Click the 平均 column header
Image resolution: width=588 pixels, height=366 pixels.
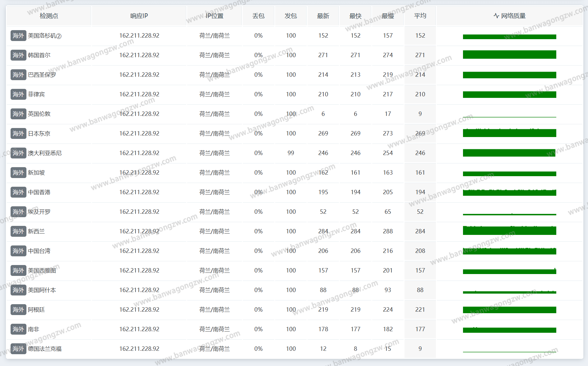(420, 16)
